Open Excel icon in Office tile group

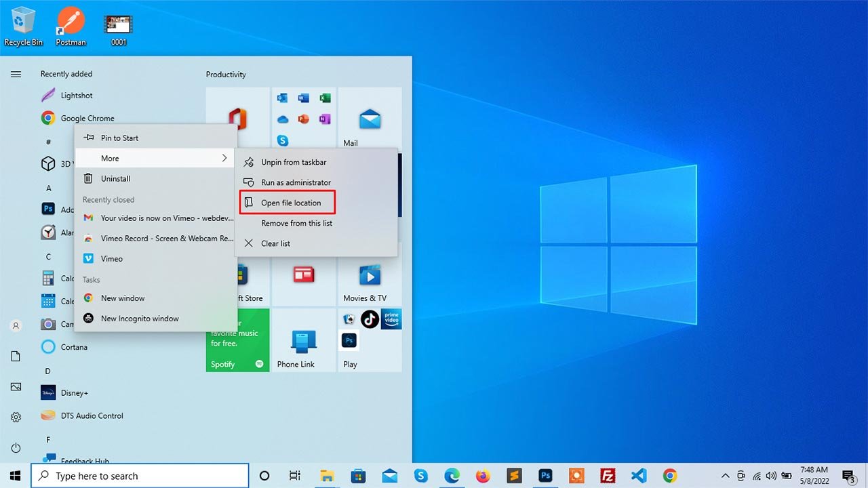point(324,98)
